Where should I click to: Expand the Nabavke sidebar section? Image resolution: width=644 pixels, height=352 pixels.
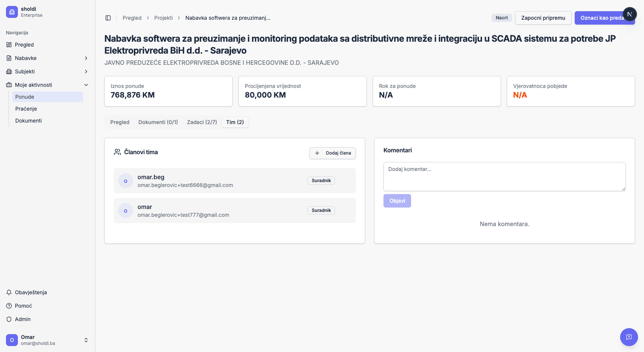pyautogui.click(x=86, y=58)
